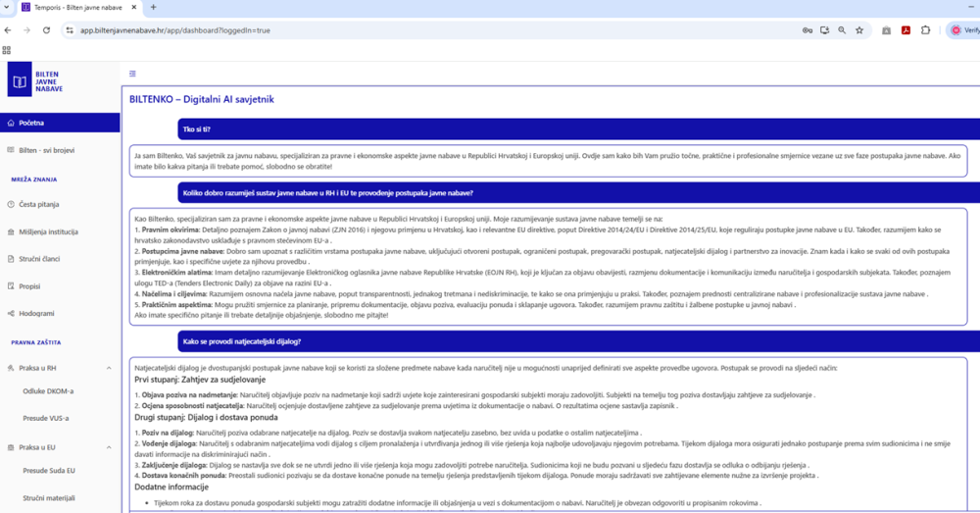This screenshot has height=513, width=980.
Task: Click the Bilten Javne Nabave logo
Action: (36, 81)
